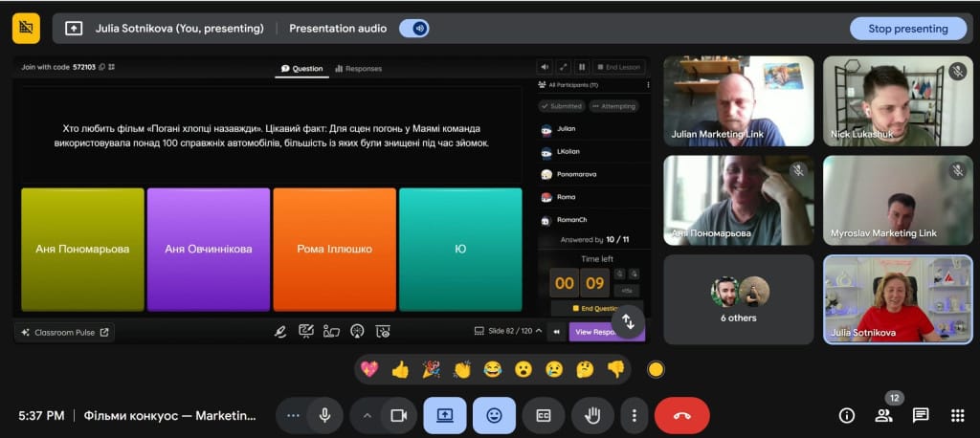The width and height of the screenshot is (980, 438).
Task: Pick the yellow emoji skin tone swatch
Action: [x=656, y=369]
